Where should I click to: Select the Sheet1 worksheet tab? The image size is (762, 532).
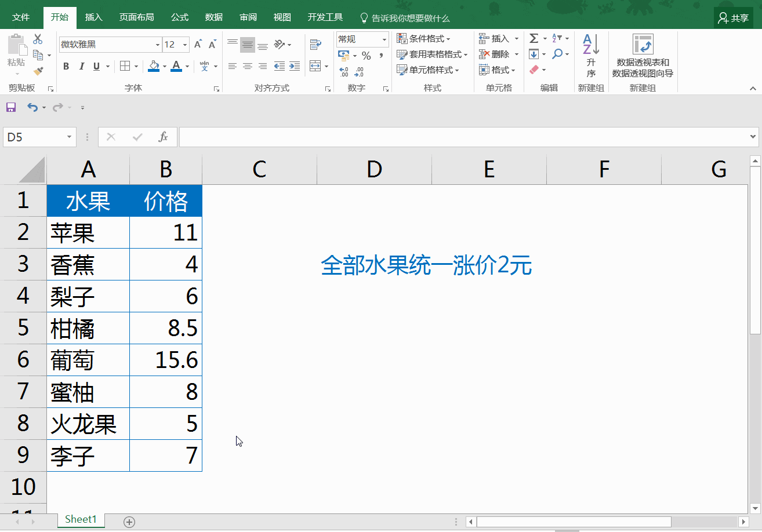(x=81, y=519)
